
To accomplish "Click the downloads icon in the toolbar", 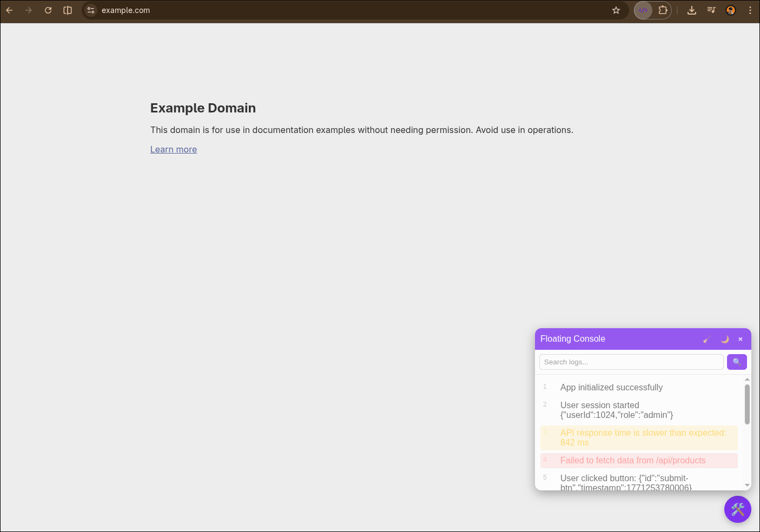I will point(692,10).
